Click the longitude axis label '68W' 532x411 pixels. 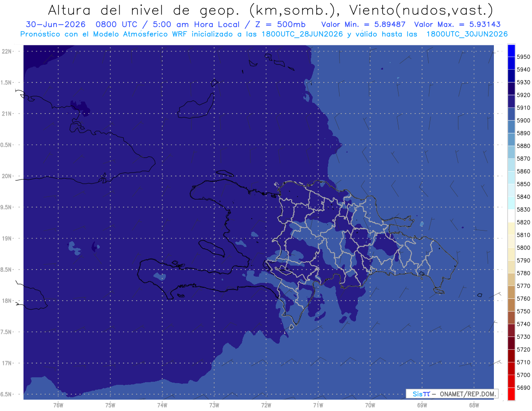(474, 404)
